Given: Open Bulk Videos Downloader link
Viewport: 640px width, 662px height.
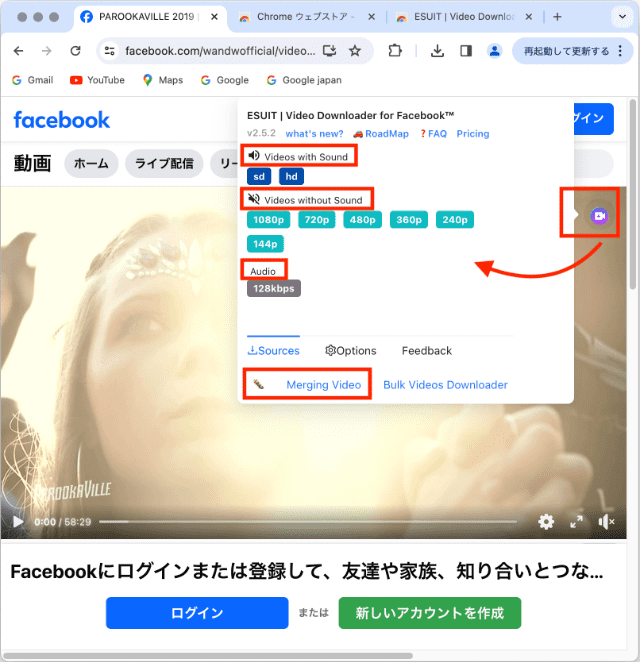Looking at the screenshot, I should [445, 385].
